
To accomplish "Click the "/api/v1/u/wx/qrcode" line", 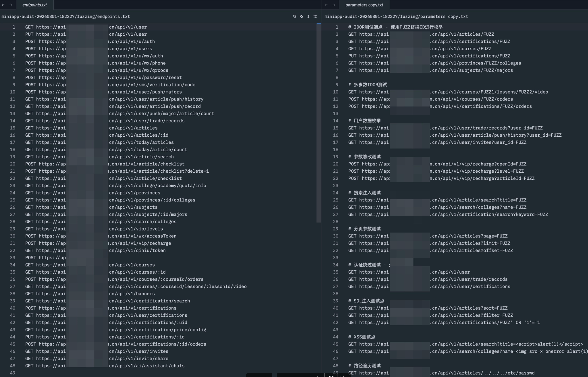I will tap(97, 70).
